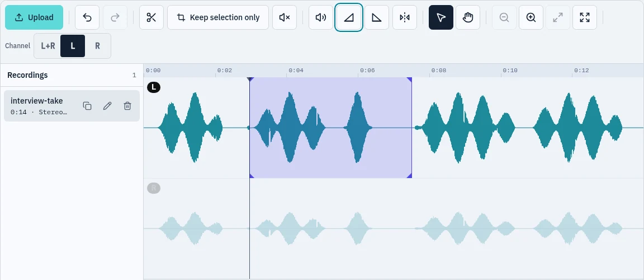Click the split/mirror at playhead icon
The height and width of the screenshot is (280, 644).
pyautogui.click(x=405, y=17)
